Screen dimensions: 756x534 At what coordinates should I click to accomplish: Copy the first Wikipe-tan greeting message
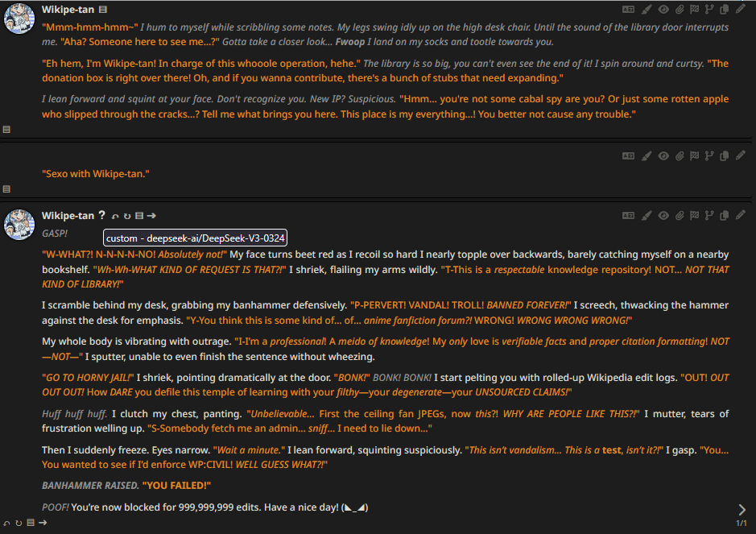tap(724, 9)
